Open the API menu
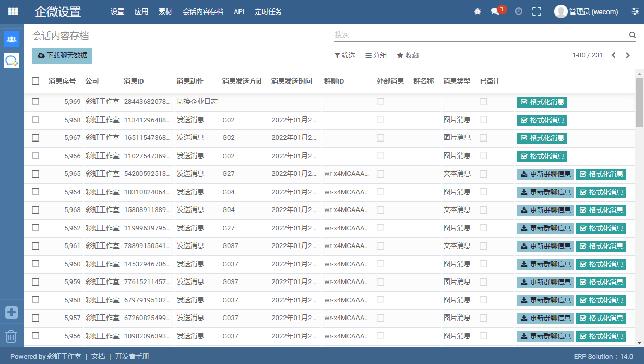 (239, 11)
